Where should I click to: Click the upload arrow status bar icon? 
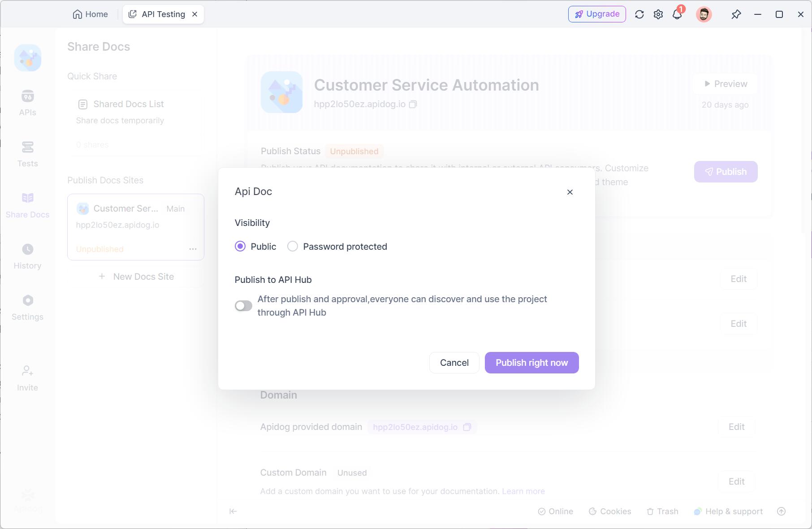[782, 512]
